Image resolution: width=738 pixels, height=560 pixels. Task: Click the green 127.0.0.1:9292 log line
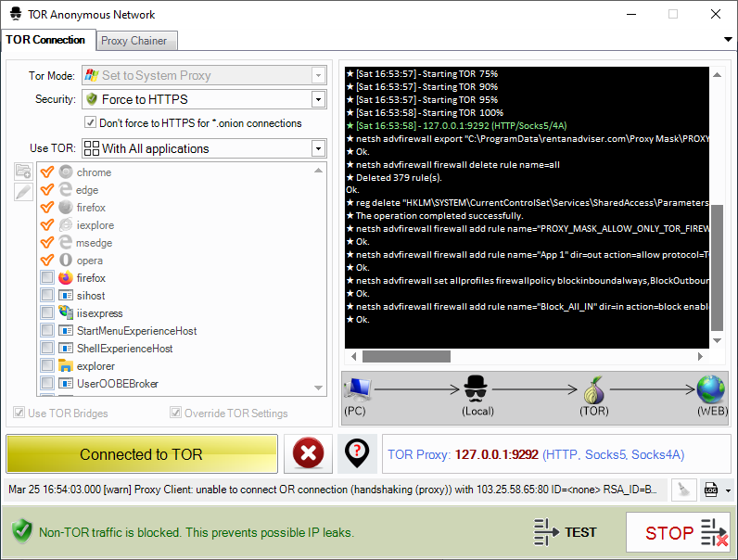[x=456, y=126]
